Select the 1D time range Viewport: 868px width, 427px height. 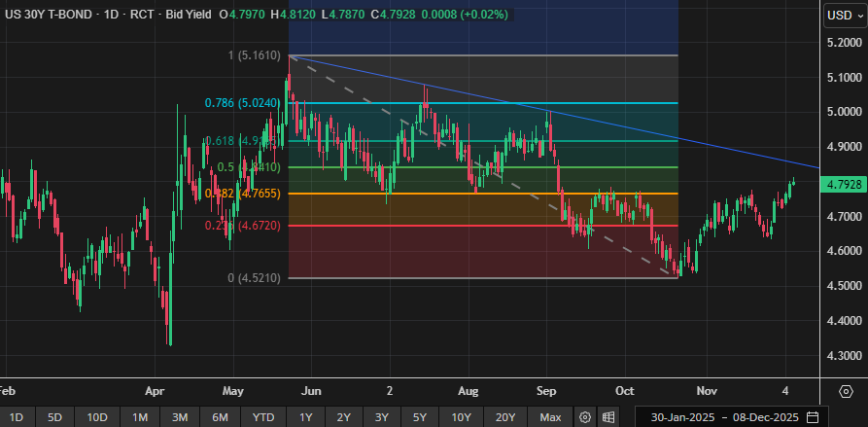click(17, 417)
